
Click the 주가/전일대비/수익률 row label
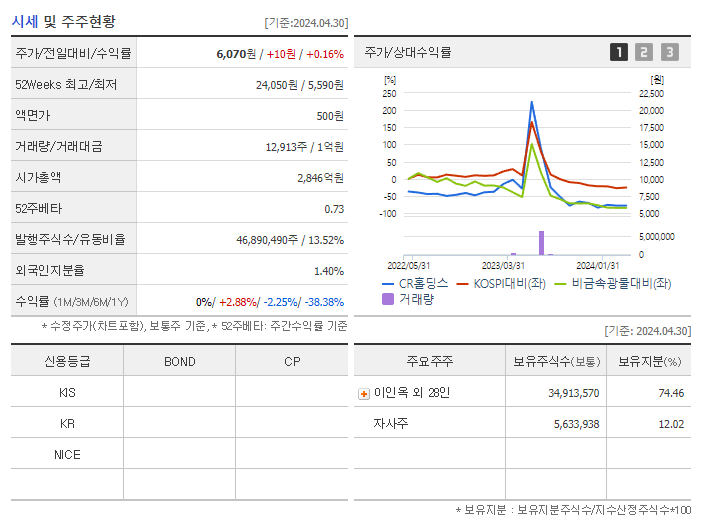(x=73, y=53)
